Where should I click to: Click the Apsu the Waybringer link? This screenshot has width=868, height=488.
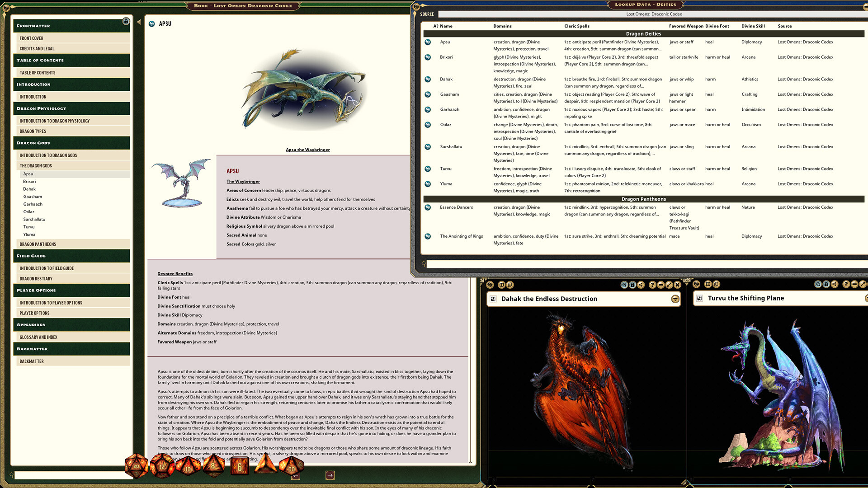coord(307,150)
